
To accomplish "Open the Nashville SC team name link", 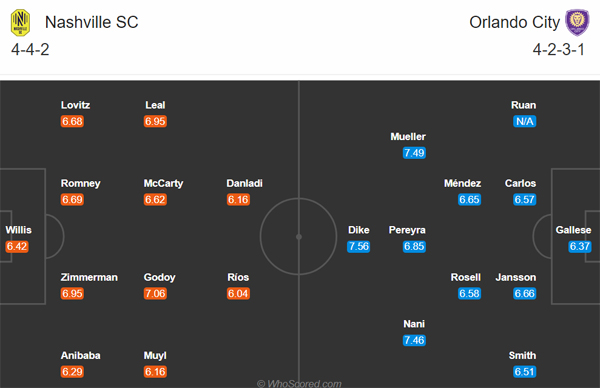I will [x=91, y=22].
